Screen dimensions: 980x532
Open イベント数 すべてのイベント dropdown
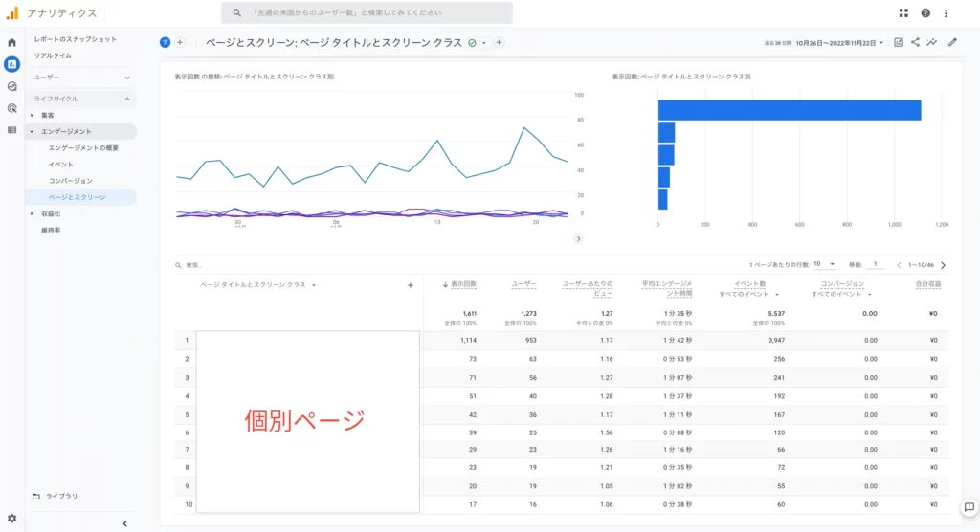coord(748,294)
